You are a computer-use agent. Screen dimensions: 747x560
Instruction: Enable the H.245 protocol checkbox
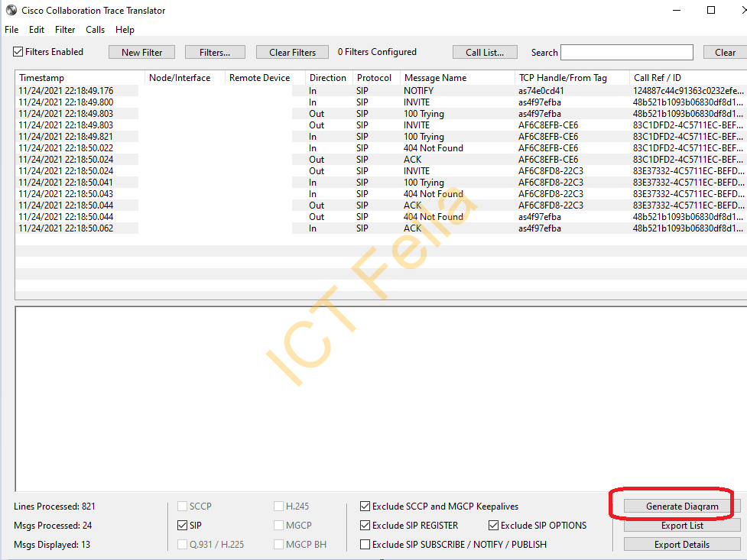point(278,505)
